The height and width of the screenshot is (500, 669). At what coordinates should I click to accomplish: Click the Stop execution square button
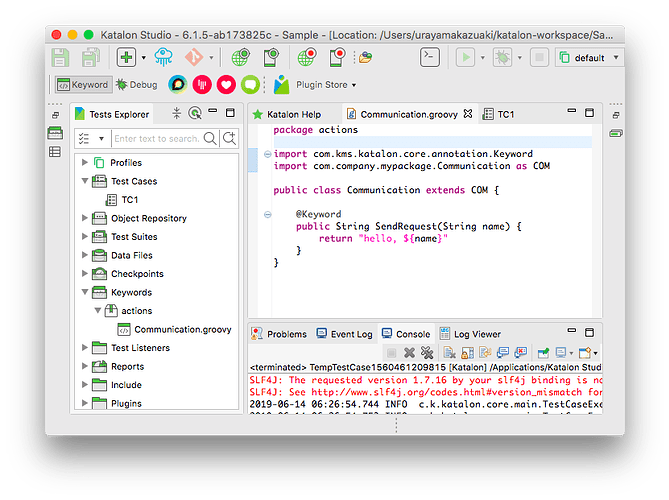click(539, 57)
